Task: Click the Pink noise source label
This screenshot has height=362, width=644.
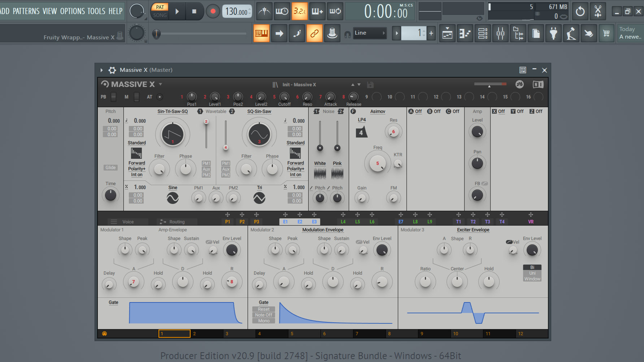Action: [x=337, y=163]
